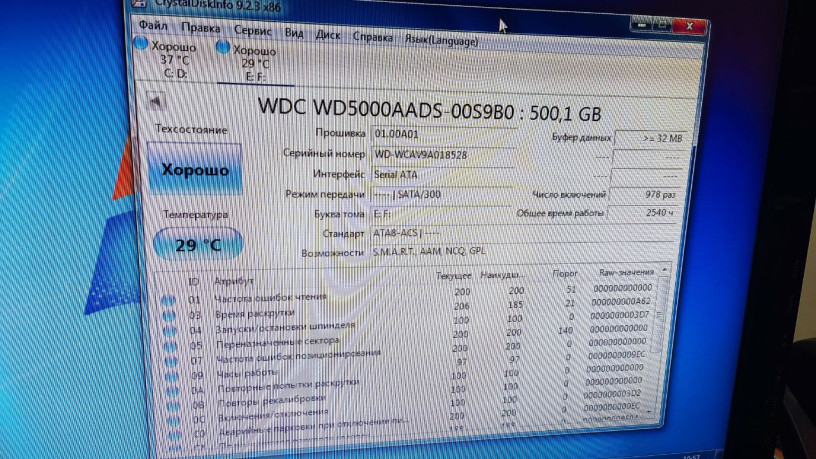Close the CrystalDiskInfo window

(x=690, y=26)
